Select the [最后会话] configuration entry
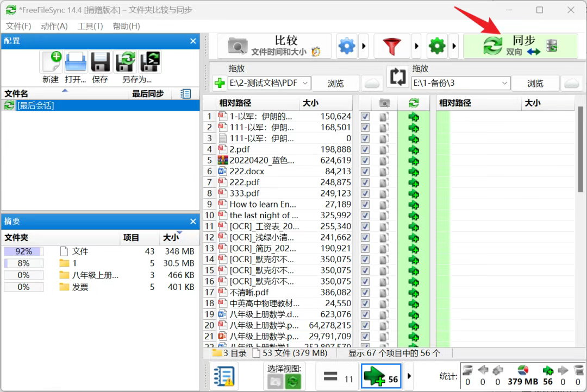The width and height of the screenshot is (587, 392). pyautogui.click(x=101, y=105)
